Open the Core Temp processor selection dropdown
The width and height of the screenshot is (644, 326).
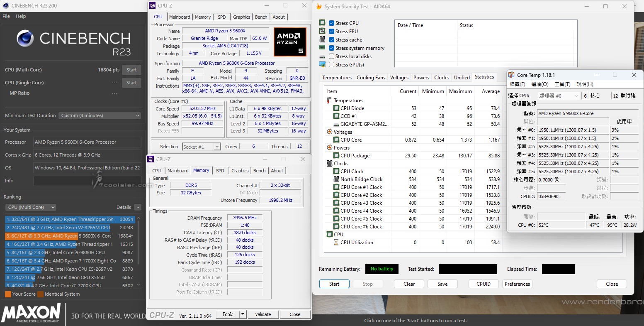(559, 96)
